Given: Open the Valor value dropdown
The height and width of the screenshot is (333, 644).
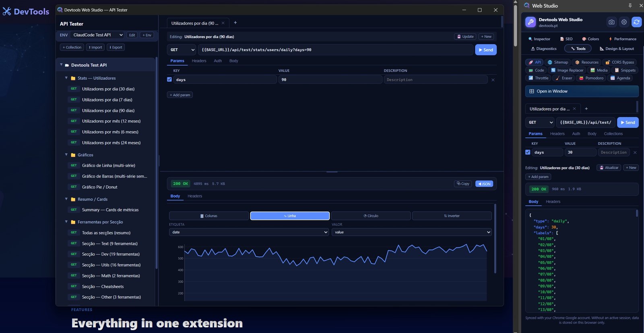Looking at the screenshot, I should click(x=412, y=232).
